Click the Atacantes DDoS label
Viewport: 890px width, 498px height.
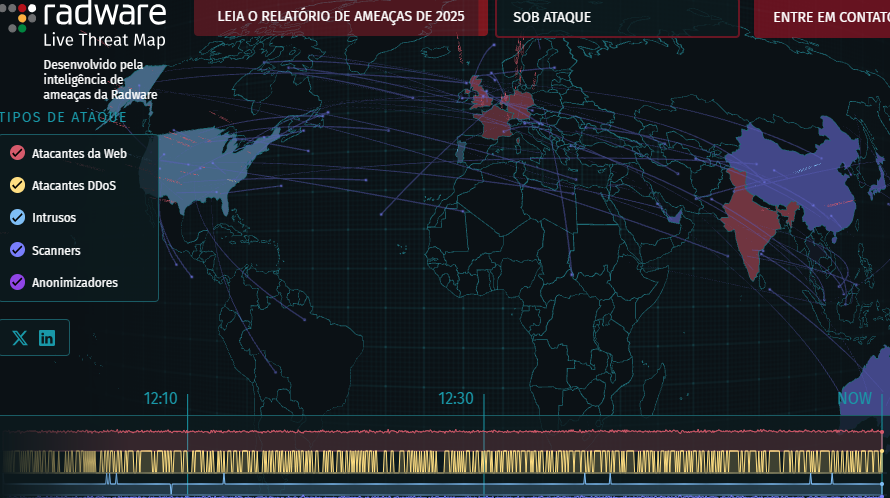(74, 186)
